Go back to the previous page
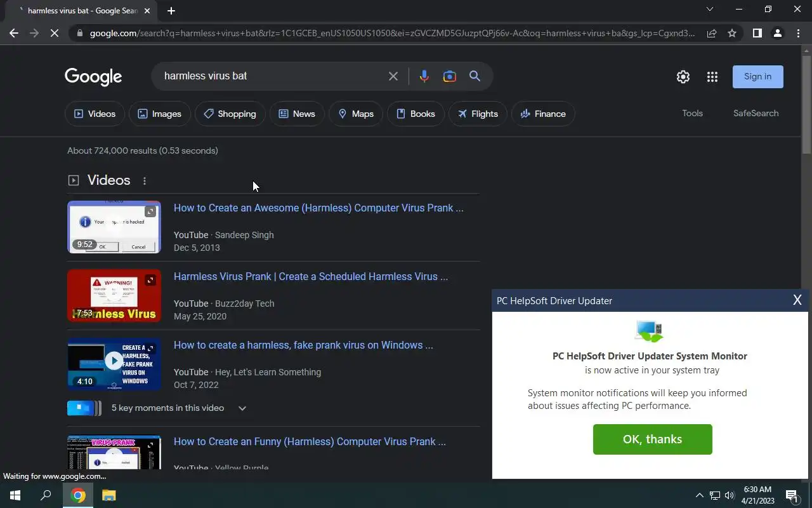Screen dimensions: 812x508 click(14, 33)
